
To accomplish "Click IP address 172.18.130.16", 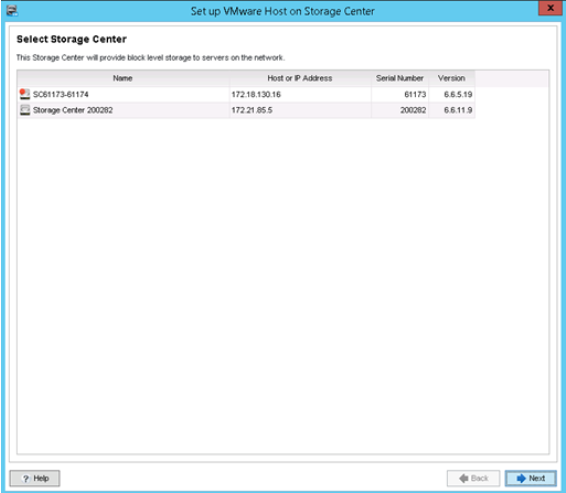I will pyautogui.click(x=256, y=95).
